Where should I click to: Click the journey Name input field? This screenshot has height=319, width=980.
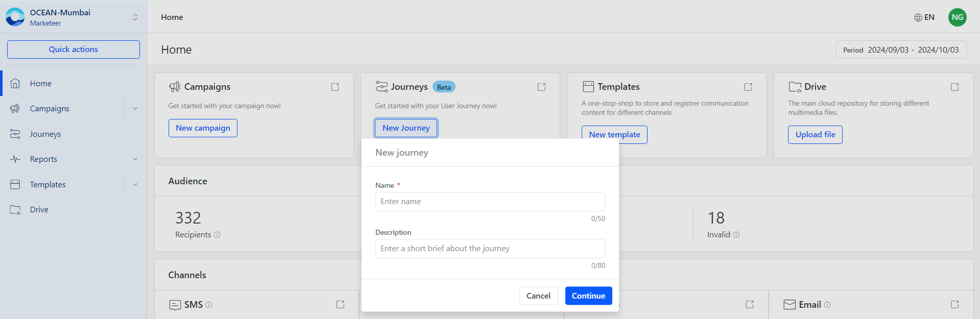coord(490,202)
